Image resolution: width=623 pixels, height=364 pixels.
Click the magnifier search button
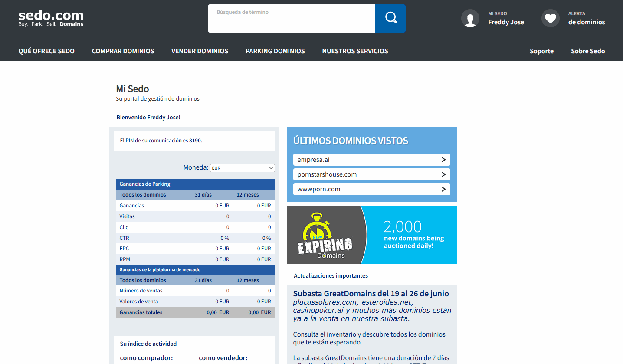click(390, 18)
